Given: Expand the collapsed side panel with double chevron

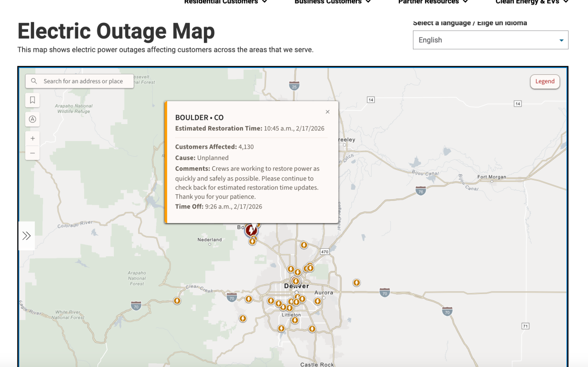Looking at the screenshot, I should click(26, 235).
